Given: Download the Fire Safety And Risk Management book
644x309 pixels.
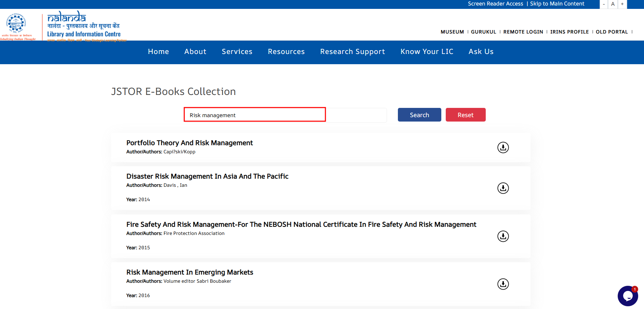Looking at the screenshot, I should coord(503,236).
